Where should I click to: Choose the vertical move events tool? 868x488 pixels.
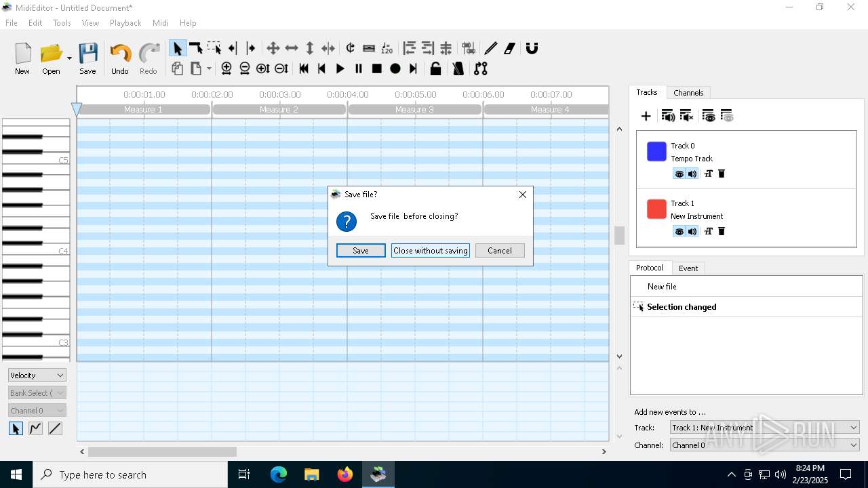click(310, 48)
